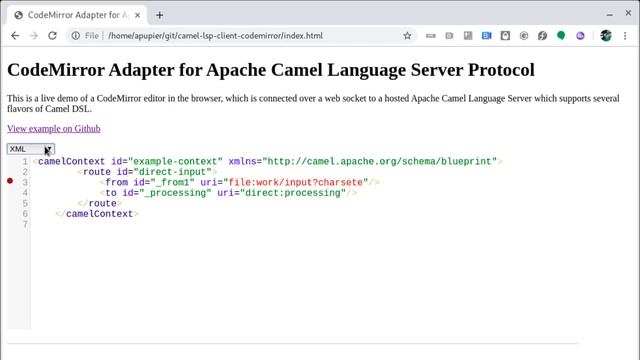Minimize the browser window
The width and height of the screenshot is (640, 360).
tap(609, 15)
